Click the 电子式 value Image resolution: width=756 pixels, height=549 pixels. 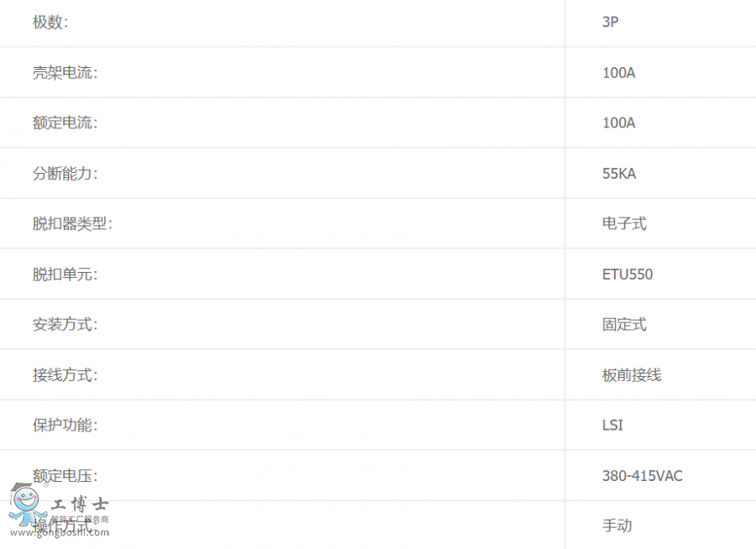pos(624,224)
